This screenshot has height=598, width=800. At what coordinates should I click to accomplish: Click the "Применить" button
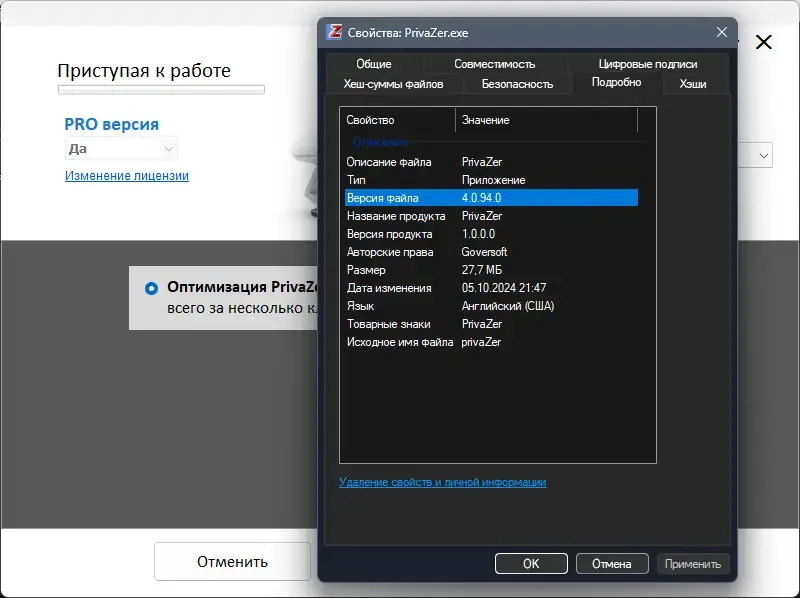click(694, 563)
